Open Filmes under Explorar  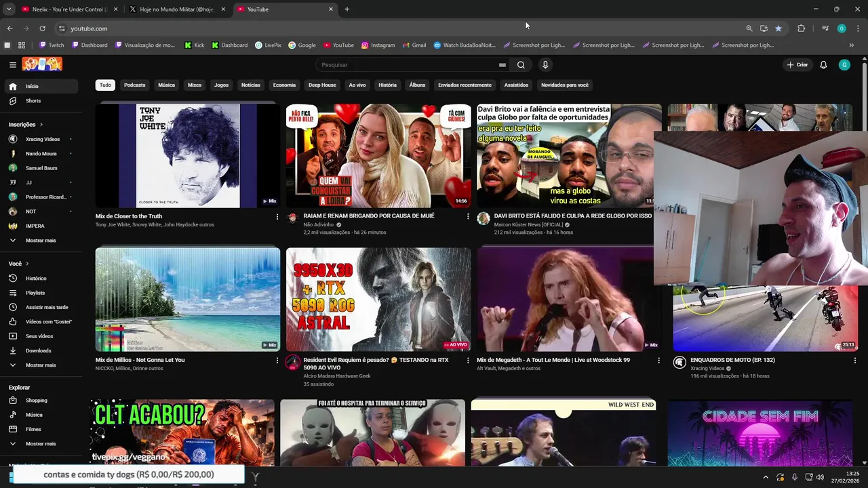tap(43, 429)
